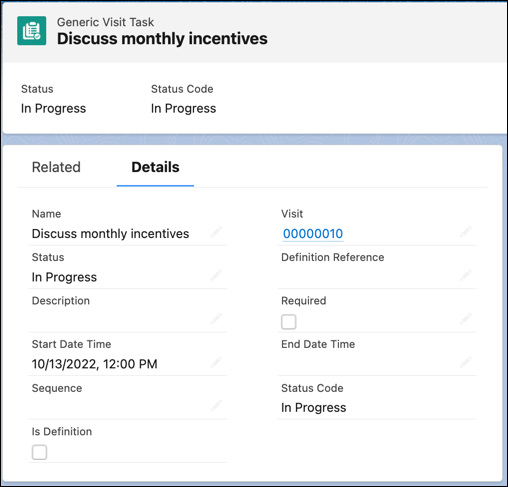The width and height of the screenshot is (508, 487).
Task: Click the End Date Time edit pencil
Action: [x=466, y=362]
